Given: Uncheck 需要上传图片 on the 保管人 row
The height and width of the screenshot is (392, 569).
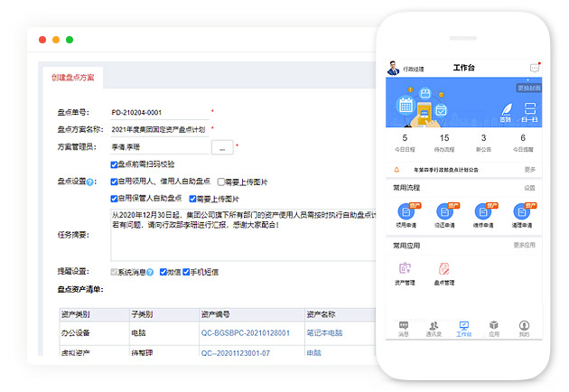Looking at the screenshot, I should click(192, 199).
